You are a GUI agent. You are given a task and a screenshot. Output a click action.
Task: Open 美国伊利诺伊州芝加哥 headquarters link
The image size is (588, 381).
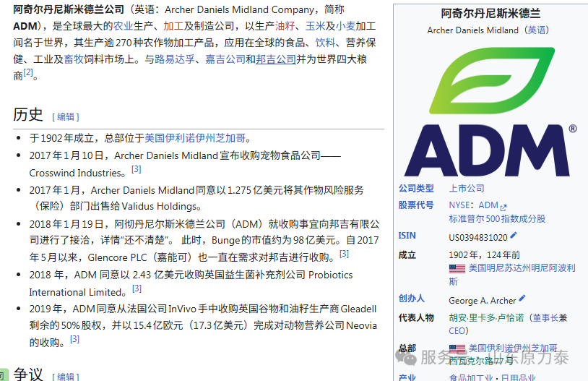tap(513, 348)
